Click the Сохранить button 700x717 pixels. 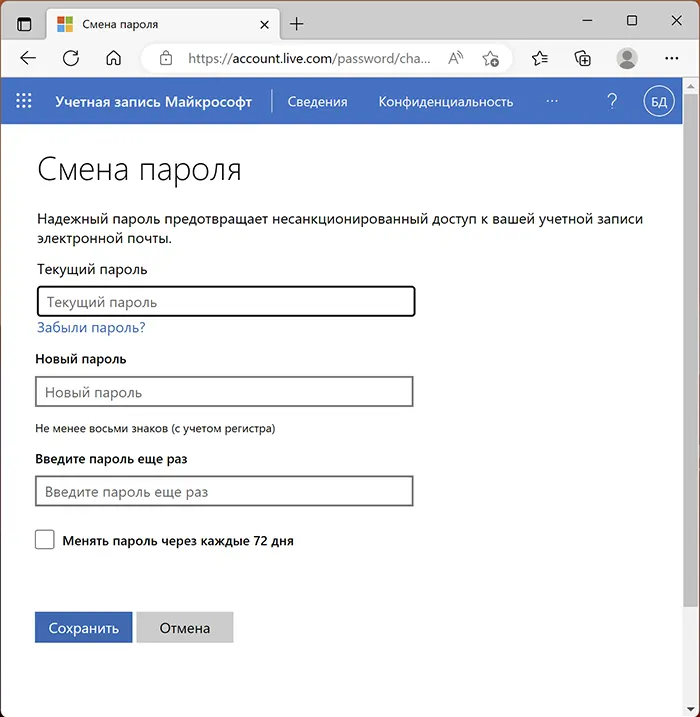click(x=84, y=627)
